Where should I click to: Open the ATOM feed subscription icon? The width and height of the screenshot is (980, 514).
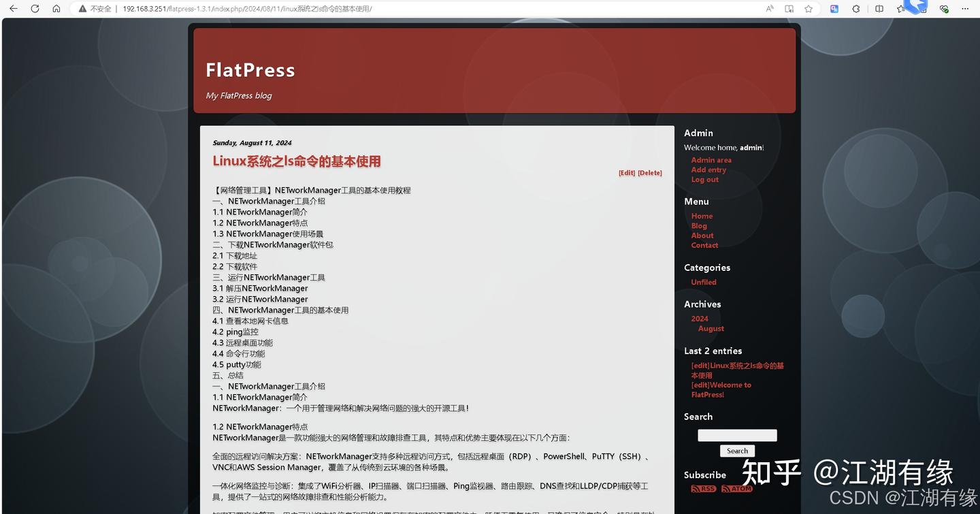736,488
